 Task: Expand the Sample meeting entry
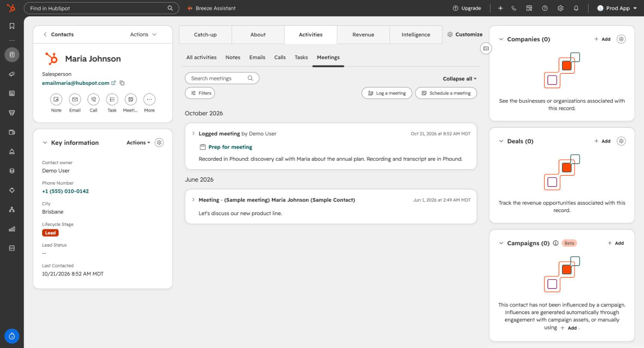coord(193,200)
